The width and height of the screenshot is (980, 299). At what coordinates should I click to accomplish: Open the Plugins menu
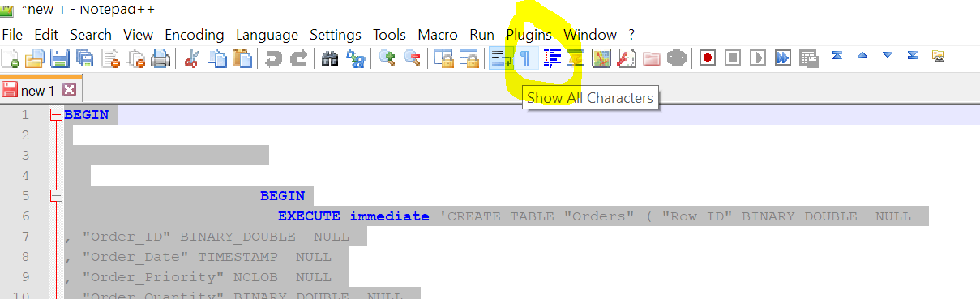529,35
